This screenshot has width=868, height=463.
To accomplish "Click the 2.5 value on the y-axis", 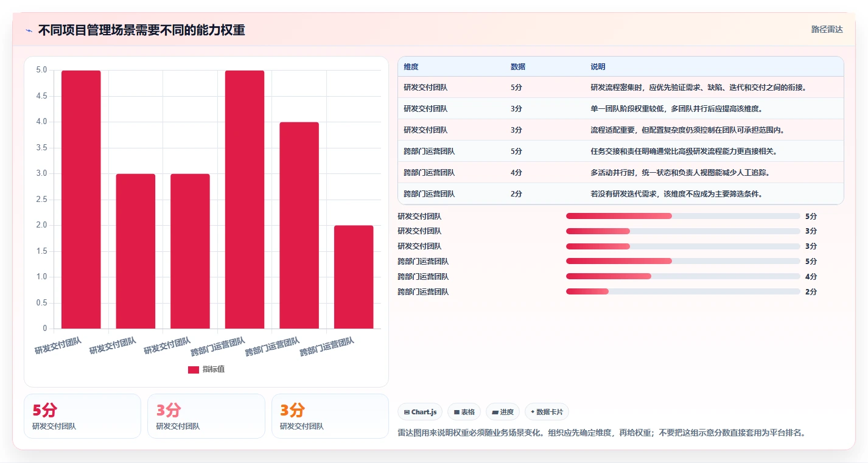I will coord(41,200).
